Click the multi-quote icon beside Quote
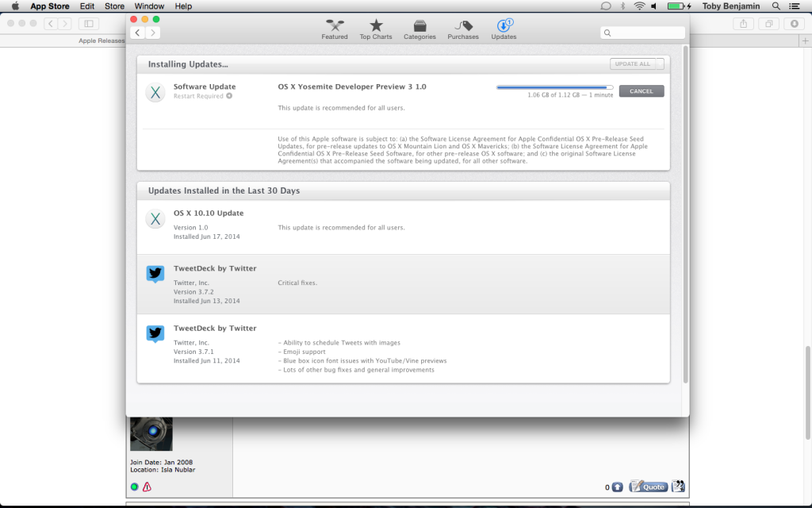 [678, 487]
